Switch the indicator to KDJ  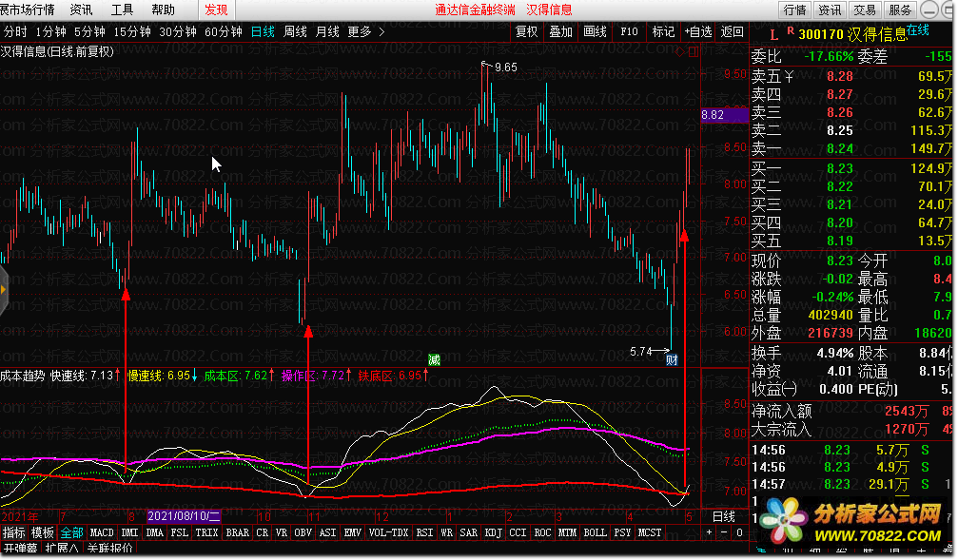(x=493, y=532)
